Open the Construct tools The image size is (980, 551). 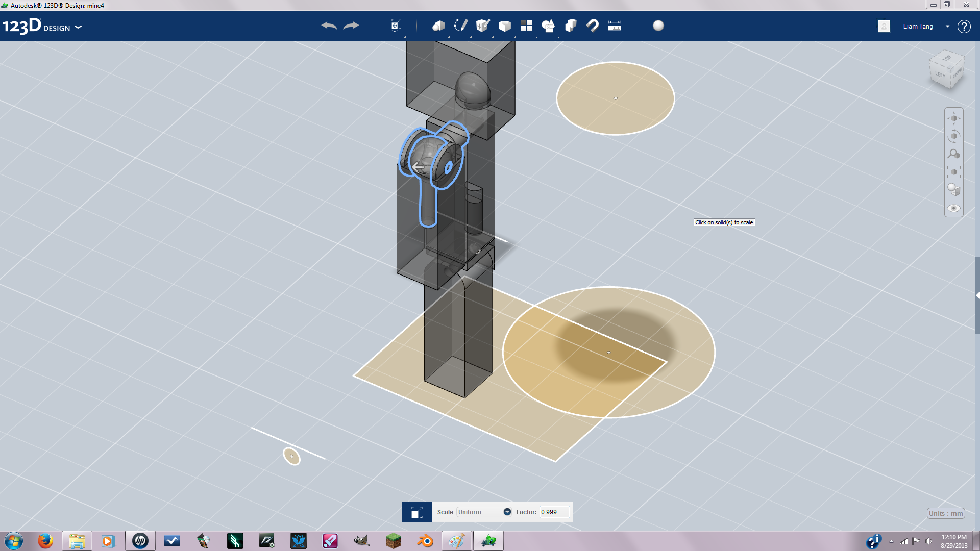click(483, 26)
